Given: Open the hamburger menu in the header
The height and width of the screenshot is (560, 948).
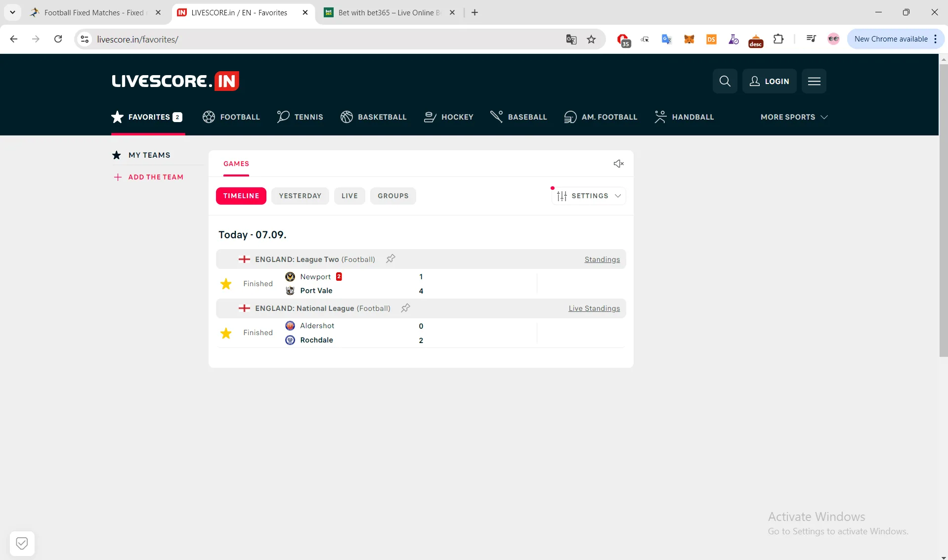Looking at the screenshot, I should (814, 81).
